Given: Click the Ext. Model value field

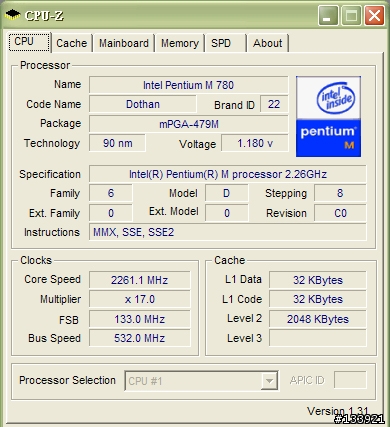Looking at the screenshot, I should click(x=227, y=213).
